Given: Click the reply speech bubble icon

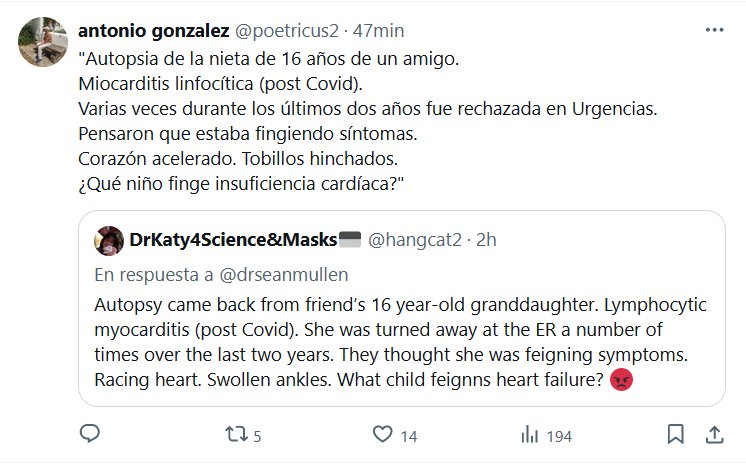Looking at the screenshot, I should (x=89, y=435).
